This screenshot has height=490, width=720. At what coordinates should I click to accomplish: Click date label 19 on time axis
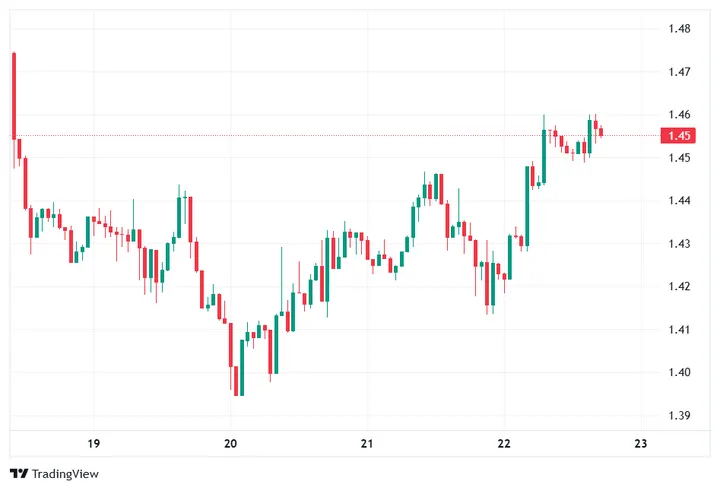point(93,444)
